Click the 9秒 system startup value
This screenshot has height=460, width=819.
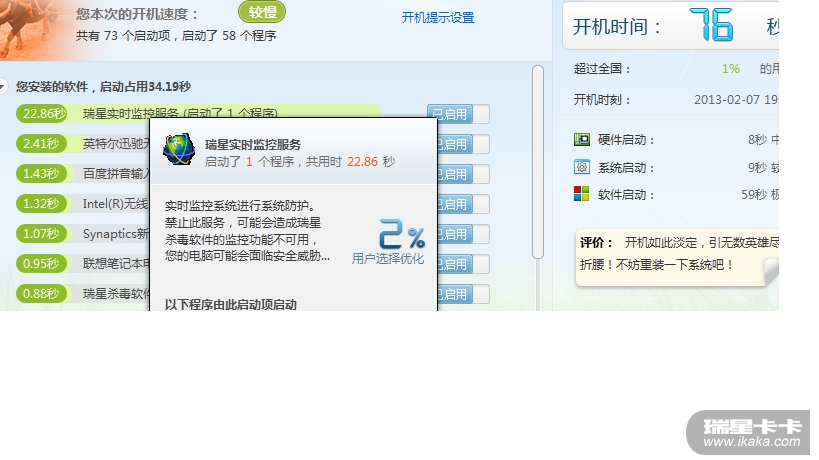coord(757,168)
